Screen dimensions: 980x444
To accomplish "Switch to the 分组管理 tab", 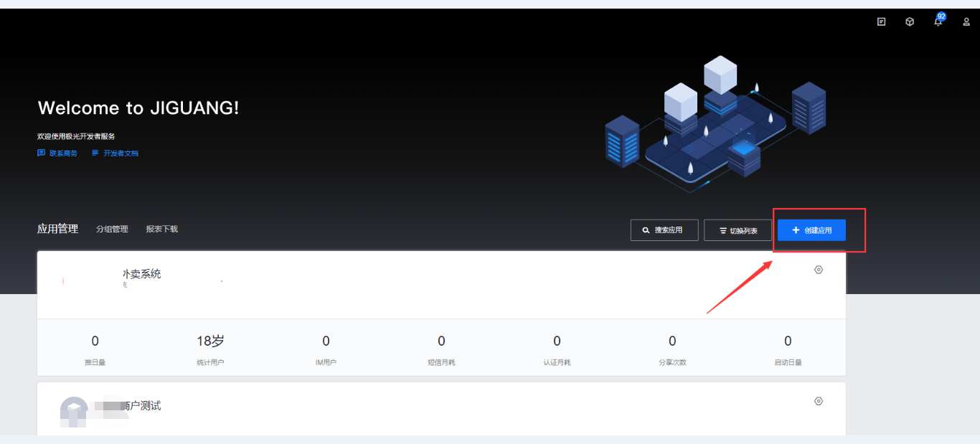I will pyautogui.click(x=112, y=229).
